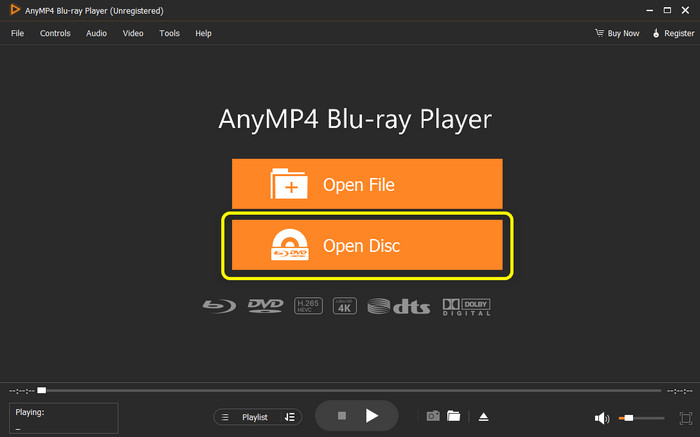Mute audio with the speaker icon
Image resolution: width=700 pixels, height=437 pixels.
[x=602, y=418]
